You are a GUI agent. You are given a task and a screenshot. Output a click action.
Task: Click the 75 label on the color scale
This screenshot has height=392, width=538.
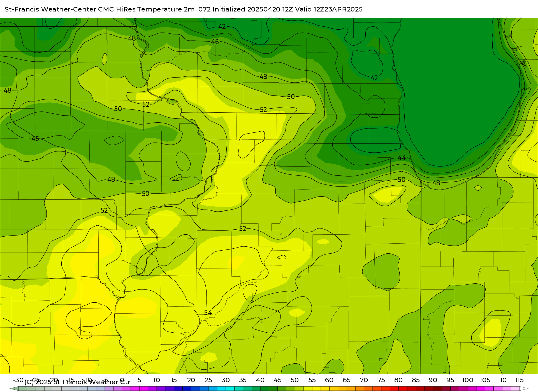point(381,380)
